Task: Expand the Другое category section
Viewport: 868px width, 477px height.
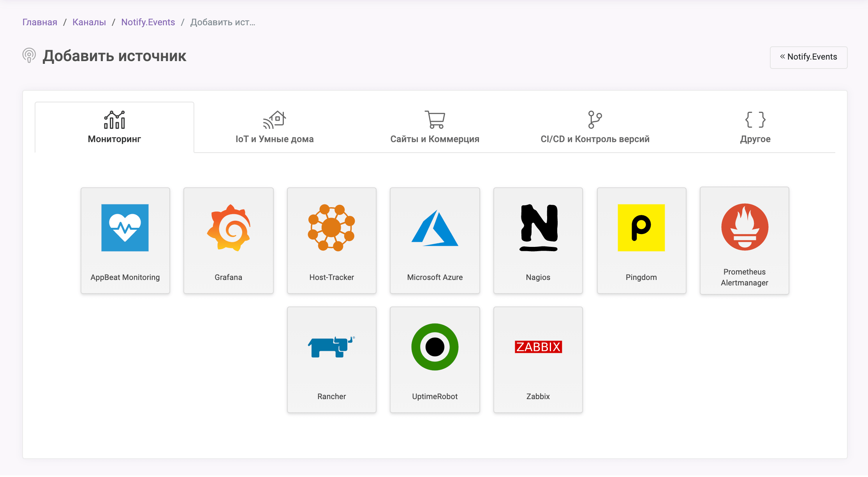Action: (x=756, y=127)
